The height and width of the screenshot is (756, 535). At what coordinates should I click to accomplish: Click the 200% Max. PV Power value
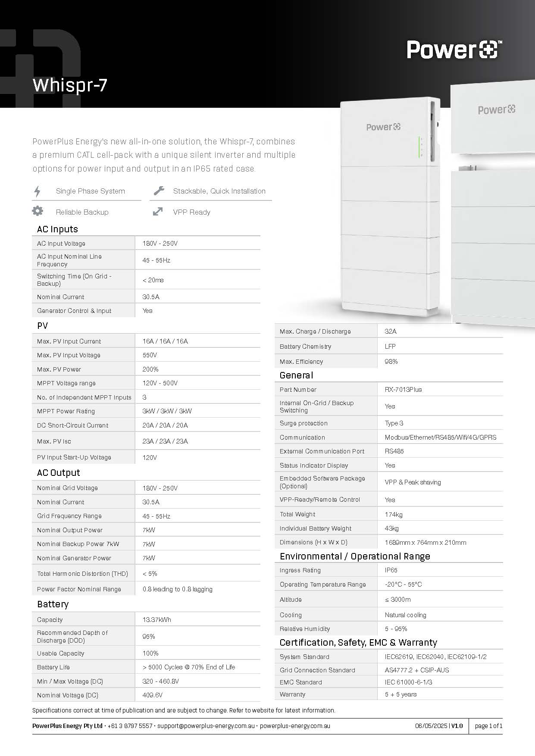(150, 369)
